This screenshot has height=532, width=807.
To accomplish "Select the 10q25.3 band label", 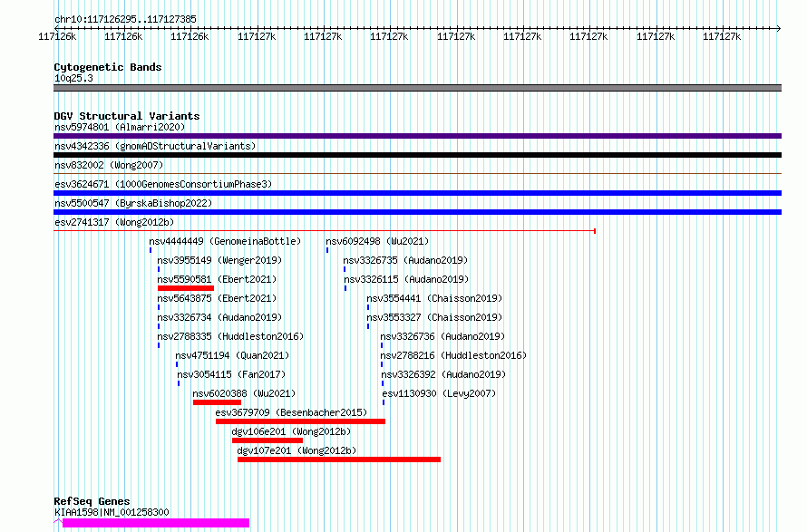I will (x=73, y=78).
